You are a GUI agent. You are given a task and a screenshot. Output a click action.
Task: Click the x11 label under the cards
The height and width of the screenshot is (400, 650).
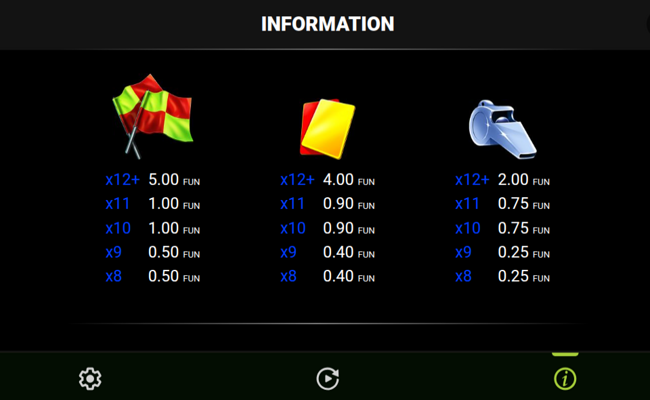pos(293,204)
